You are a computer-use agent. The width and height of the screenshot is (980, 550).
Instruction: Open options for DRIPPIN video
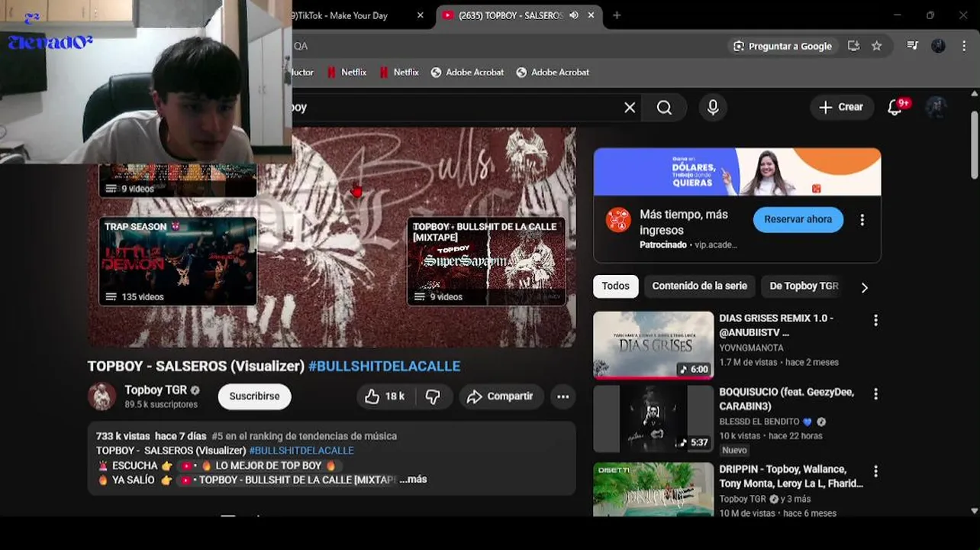875,471
